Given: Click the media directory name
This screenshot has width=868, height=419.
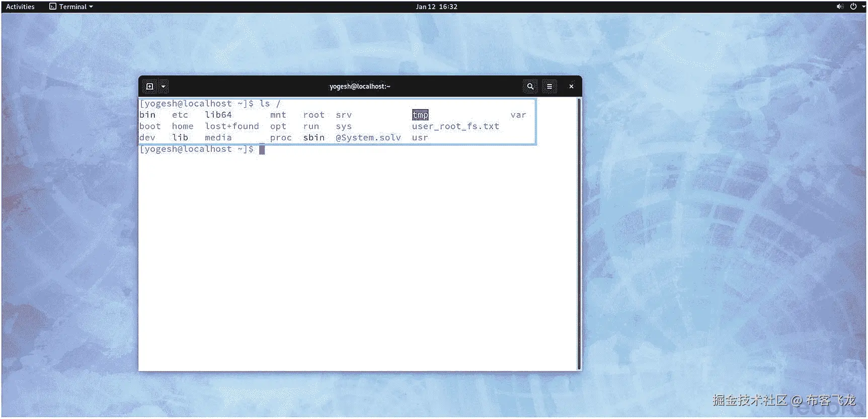Looking at the screenshot, I should click(x=218, y=138).
